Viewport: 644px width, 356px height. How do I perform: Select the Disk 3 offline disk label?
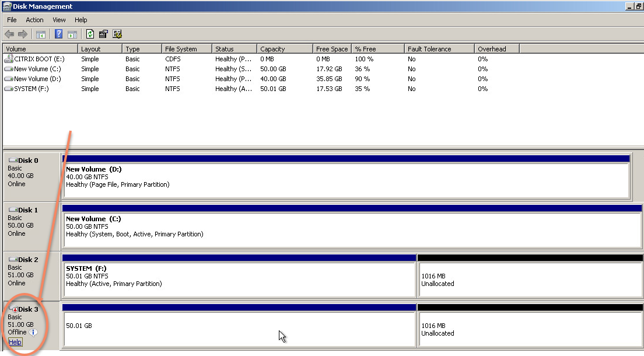pyautogui.click(x=28, y=309)
